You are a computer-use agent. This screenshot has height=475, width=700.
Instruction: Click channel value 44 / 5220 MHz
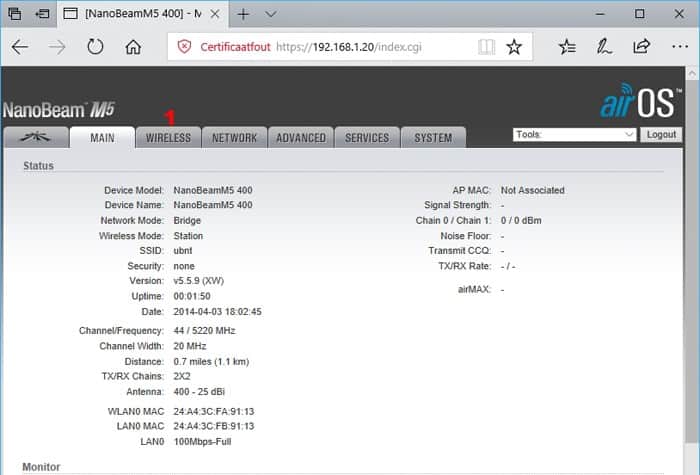[x=204, y=331]
